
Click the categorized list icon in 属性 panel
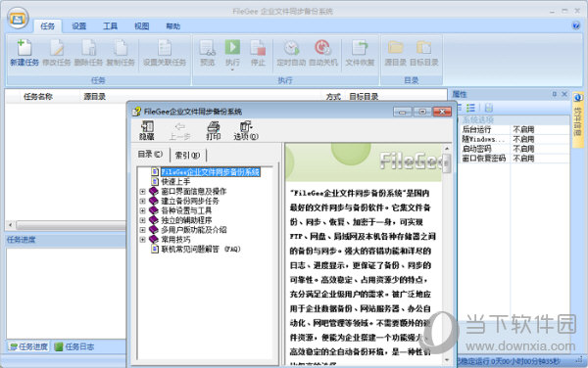pos(470,109)
